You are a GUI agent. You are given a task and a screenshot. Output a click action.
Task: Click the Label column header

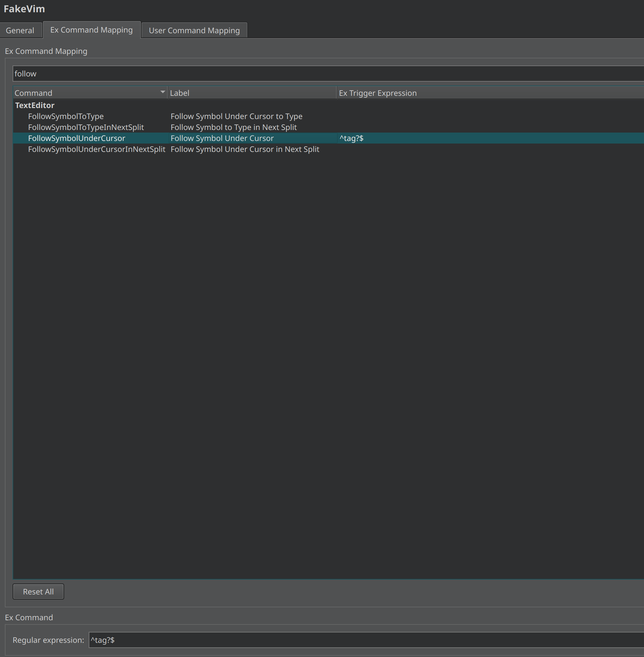pos(180,92)
